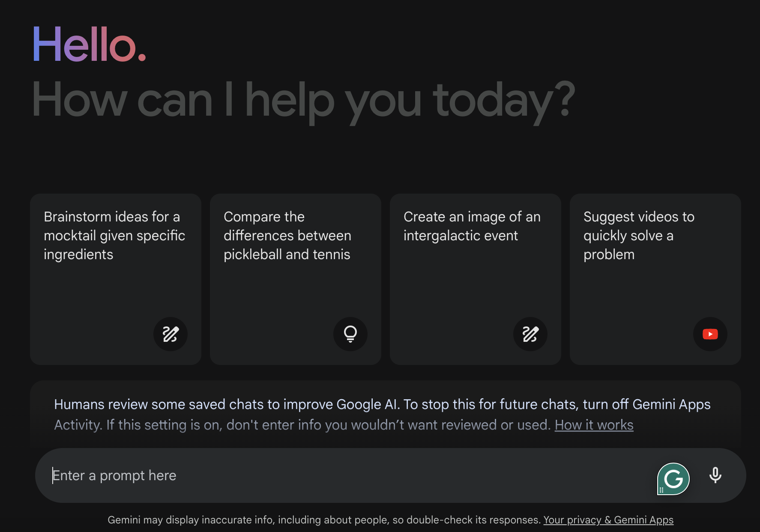Open the 'How it works' link
Image resolution: width=760 pixels, height=532 pixels.
tap(594, 424)
